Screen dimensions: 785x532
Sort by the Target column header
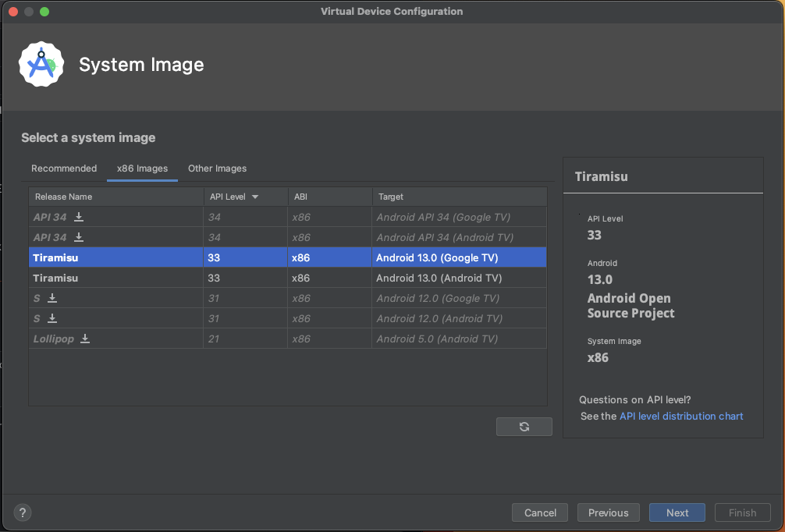pyautogui.click(x=459, y=197)
